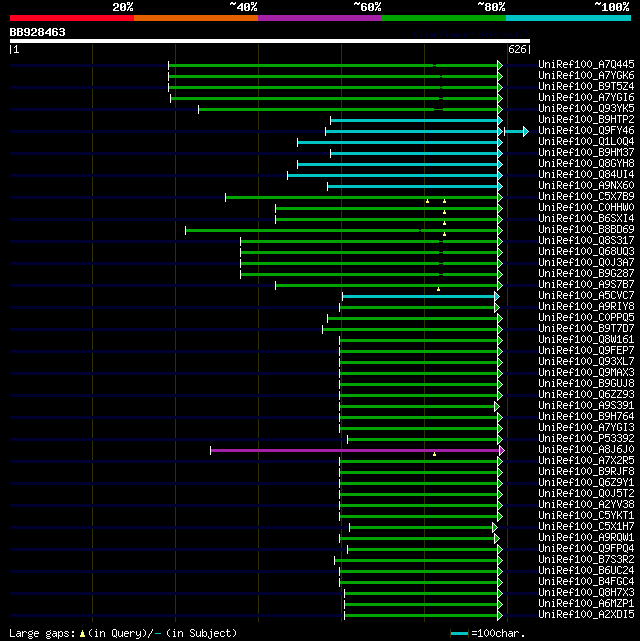Viewport: 640px width, 641px height.
Task: Click the UniRef100_Q6Z9Y1 label
Action: (x=586, y=483)
